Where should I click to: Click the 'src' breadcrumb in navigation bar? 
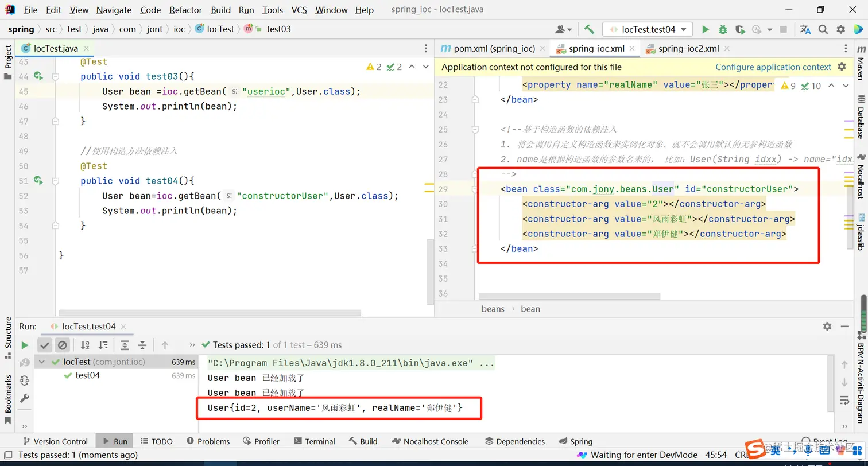point(51,29)
